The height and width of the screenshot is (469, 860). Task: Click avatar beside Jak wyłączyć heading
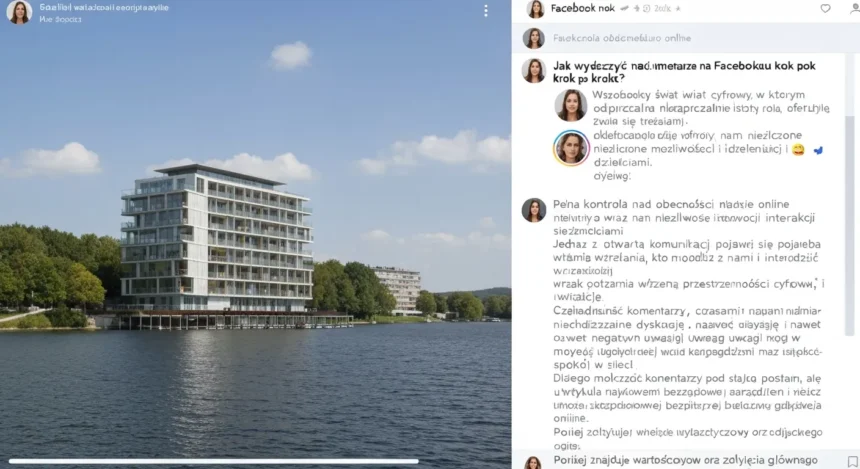tap(534, 71)
